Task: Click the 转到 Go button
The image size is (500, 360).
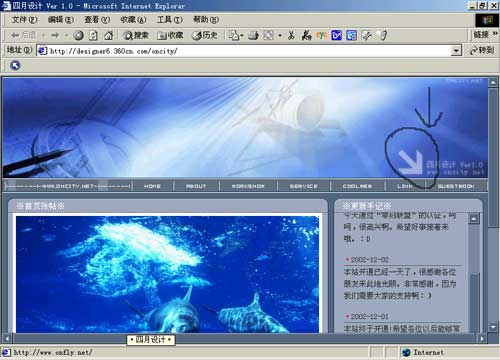Action: coord(482,50)
